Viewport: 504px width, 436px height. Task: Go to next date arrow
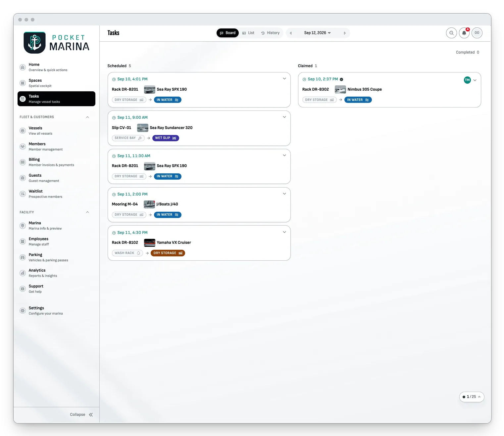pos(345,33)
